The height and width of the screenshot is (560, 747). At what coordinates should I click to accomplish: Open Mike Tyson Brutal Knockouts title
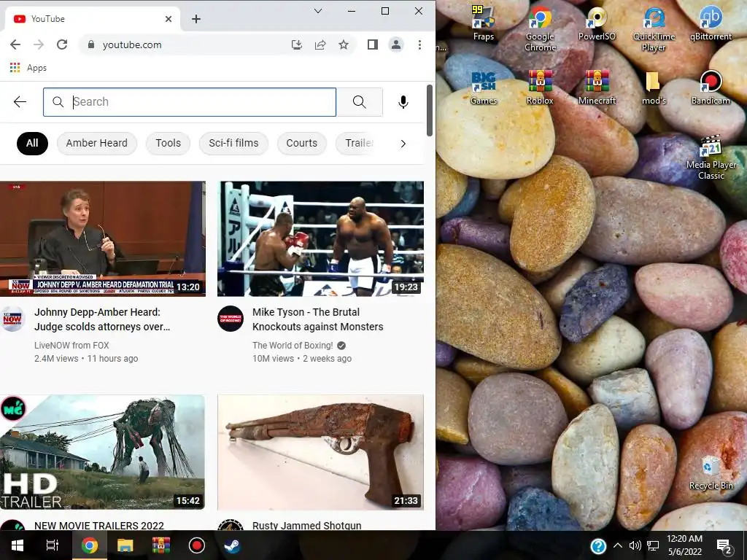click(x=318, y=319)
